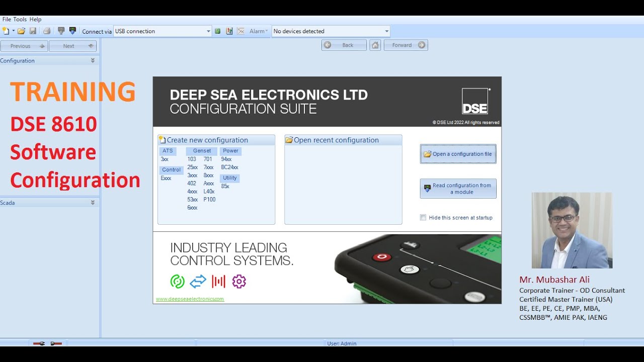This screenshot has height=362, width=644.
Task: Click the Previous button in left panel
Action: 24,46
